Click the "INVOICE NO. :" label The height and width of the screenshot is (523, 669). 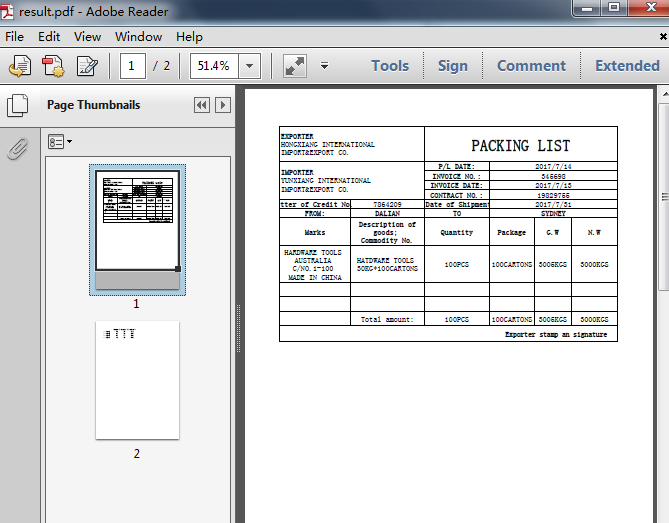[x=457, y=176]
